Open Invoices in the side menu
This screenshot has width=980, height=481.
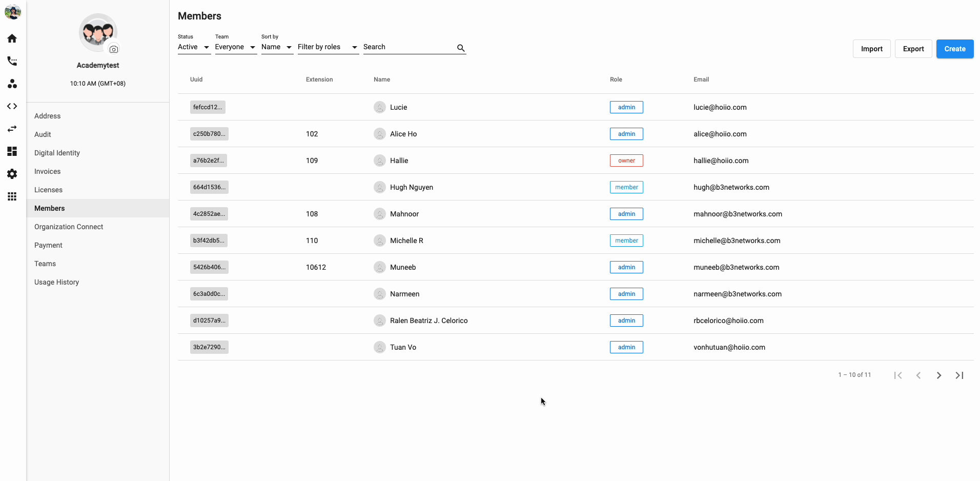click(98, 171)
